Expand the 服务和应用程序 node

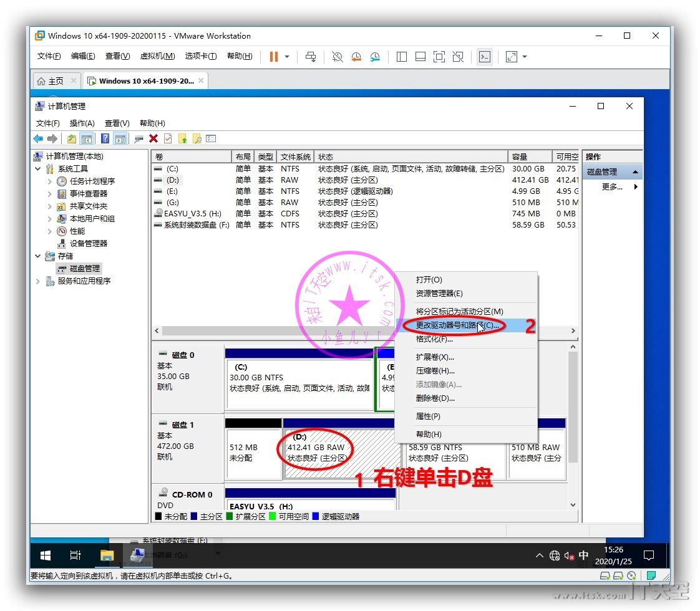point(38,281)
